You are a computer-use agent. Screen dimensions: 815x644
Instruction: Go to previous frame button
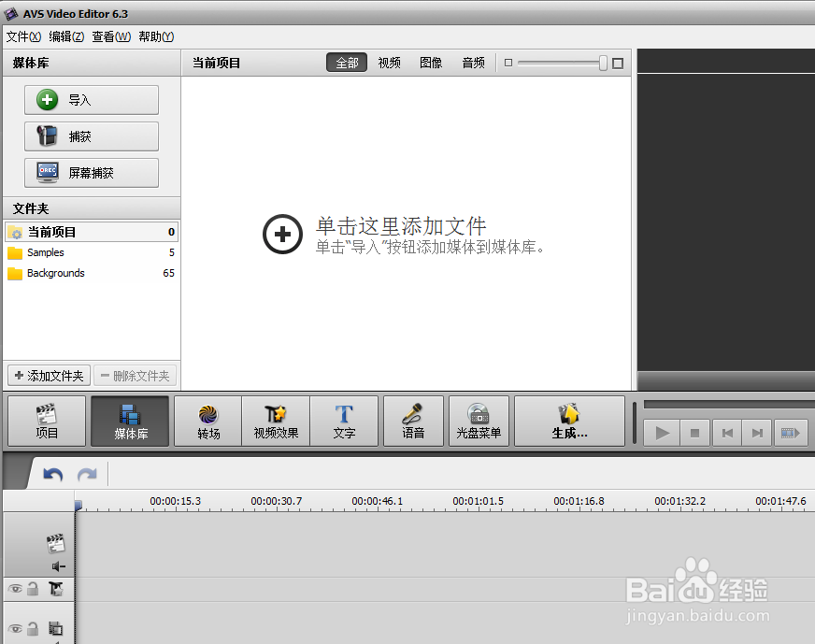727,433
